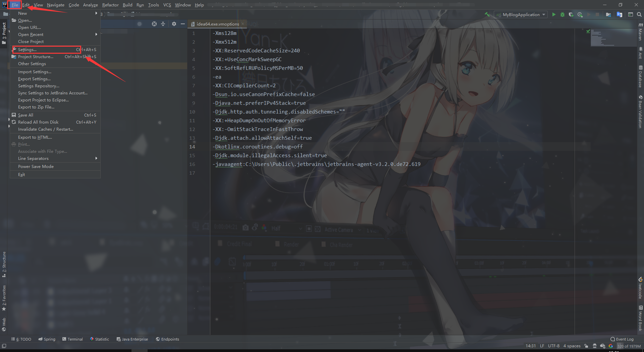Open the Bean Validation side panel
Screen dimensions: 644x352
point(640,112)
